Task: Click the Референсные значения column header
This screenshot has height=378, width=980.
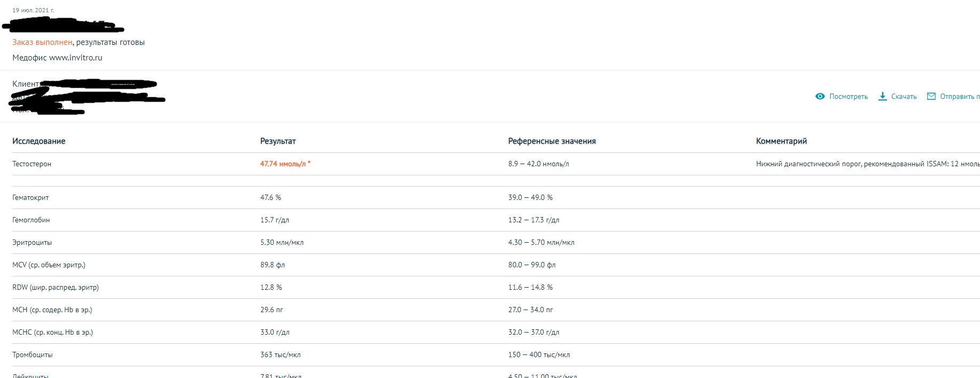Action: click(551, 141)
